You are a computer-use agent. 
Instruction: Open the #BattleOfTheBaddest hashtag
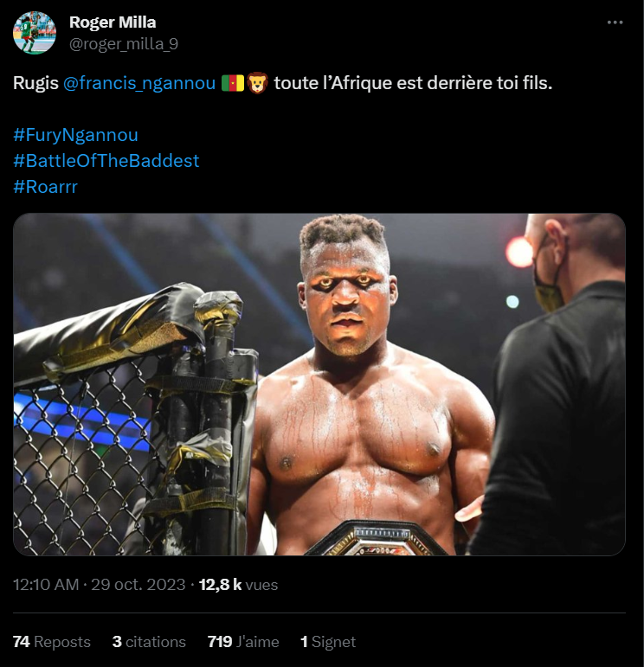tap(106, 160)
